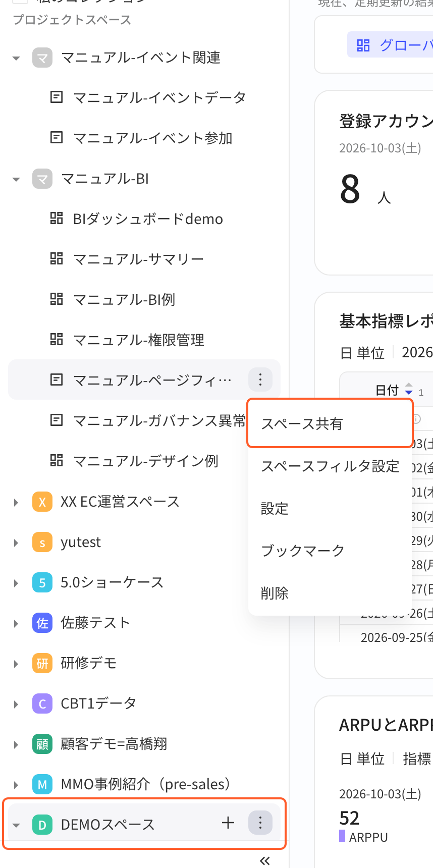Click the sort arrows on the 日付 column
Viewport: 433px width, 868px height.
(409, 389)
